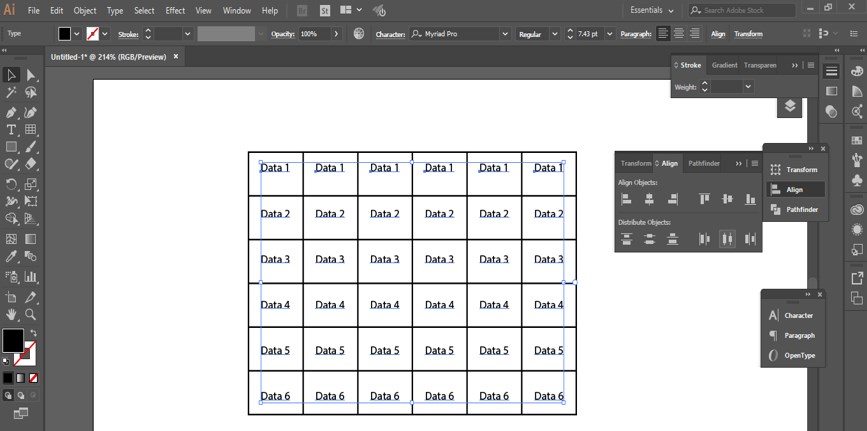Click the Transform link in control bar
This screenshot has width=867, height=431.
748,34
